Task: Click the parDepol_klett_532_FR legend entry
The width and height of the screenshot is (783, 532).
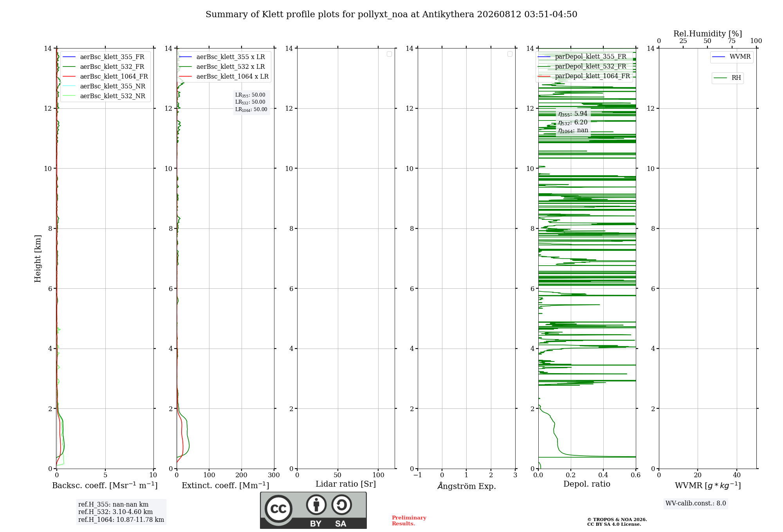Action: coord(583,66)
